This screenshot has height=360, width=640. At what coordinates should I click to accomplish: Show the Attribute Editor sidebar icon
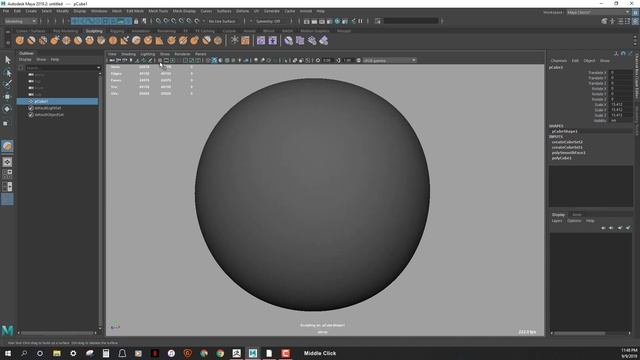pyautogui.click(x=620, y=21)
